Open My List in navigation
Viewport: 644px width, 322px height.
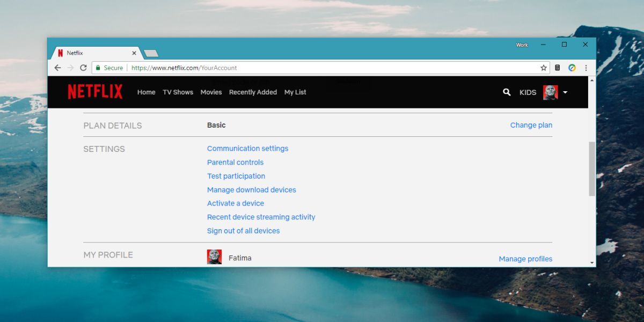(295, 92)
